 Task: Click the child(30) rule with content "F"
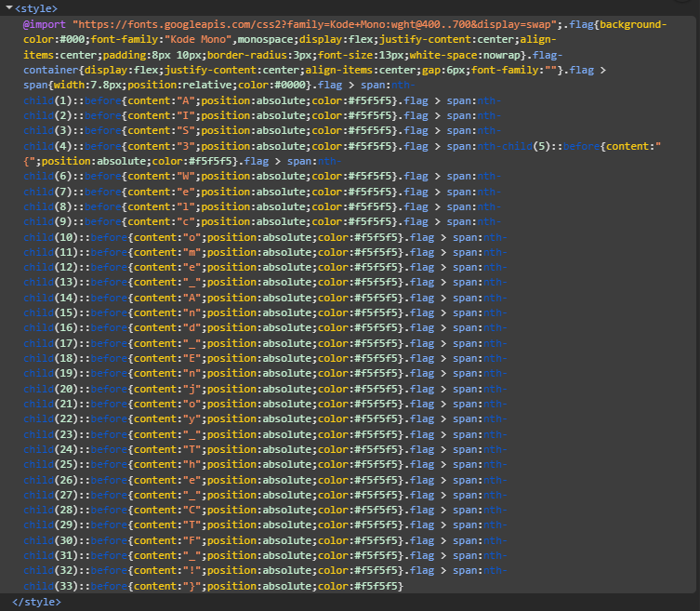coord(213,540)
